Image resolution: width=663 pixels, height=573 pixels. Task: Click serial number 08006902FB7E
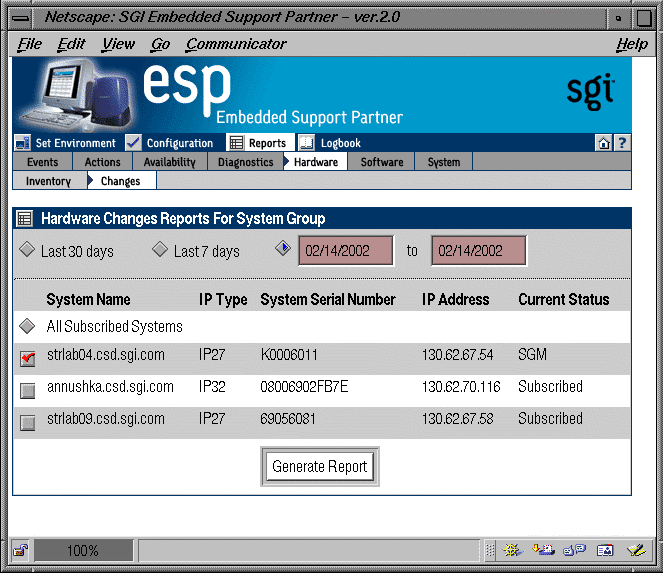pos(304,387)
